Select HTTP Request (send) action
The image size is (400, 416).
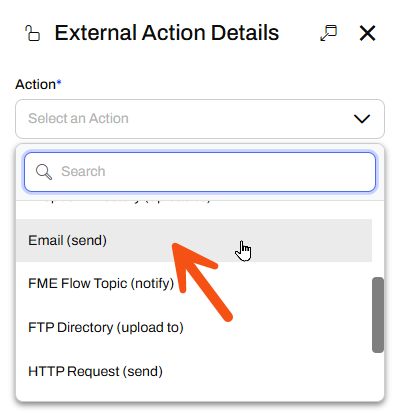click(194, 371)
